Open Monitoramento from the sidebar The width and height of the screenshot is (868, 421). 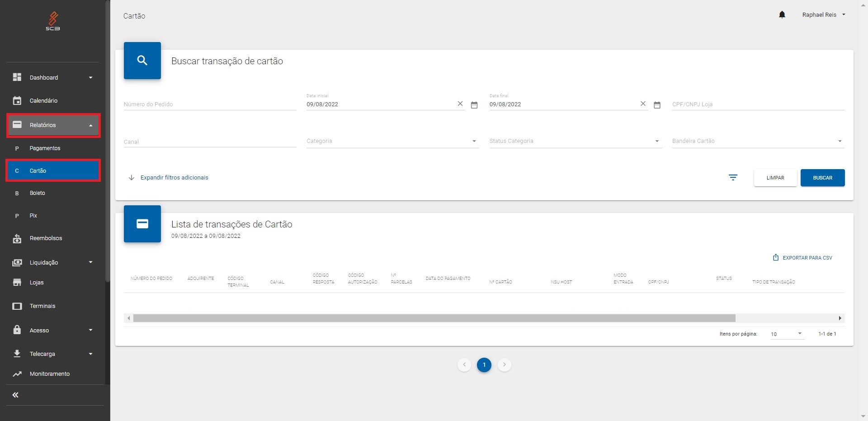(49, 374)
